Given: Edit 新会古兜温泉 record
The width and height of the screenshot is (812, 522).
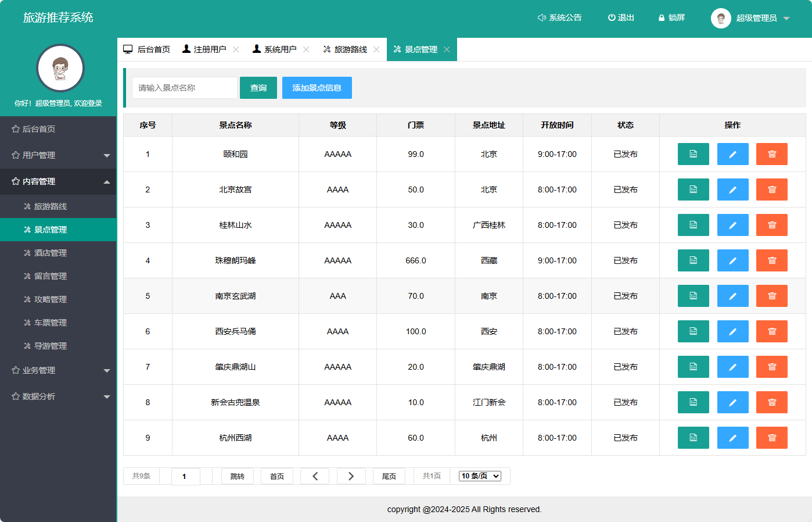Looking at the screenshot, I should point(732,402).
